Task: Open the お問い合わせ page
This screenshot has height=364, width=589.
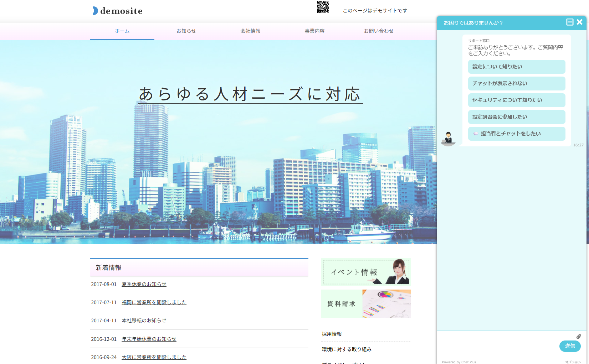Action: click(379, 31)
